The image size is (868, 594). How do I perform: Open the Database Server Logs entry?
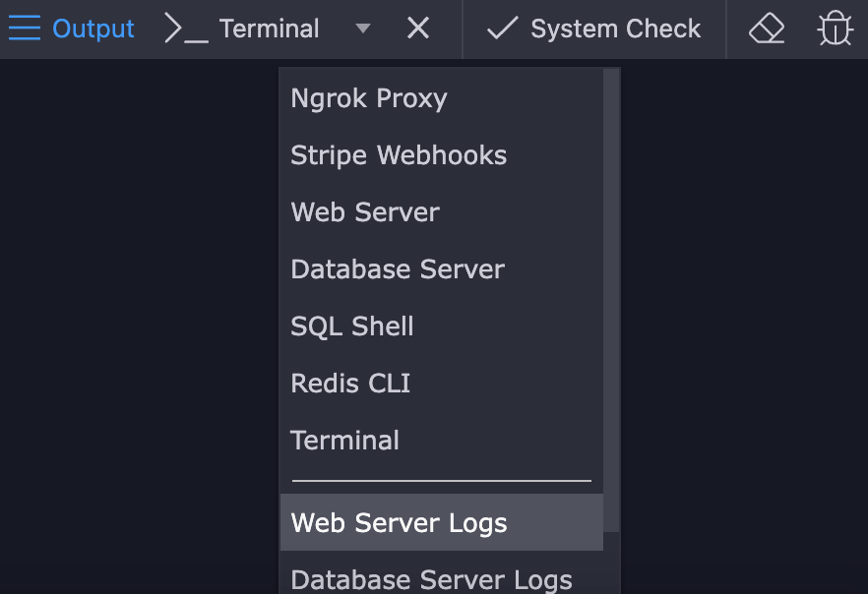(431, 579)
